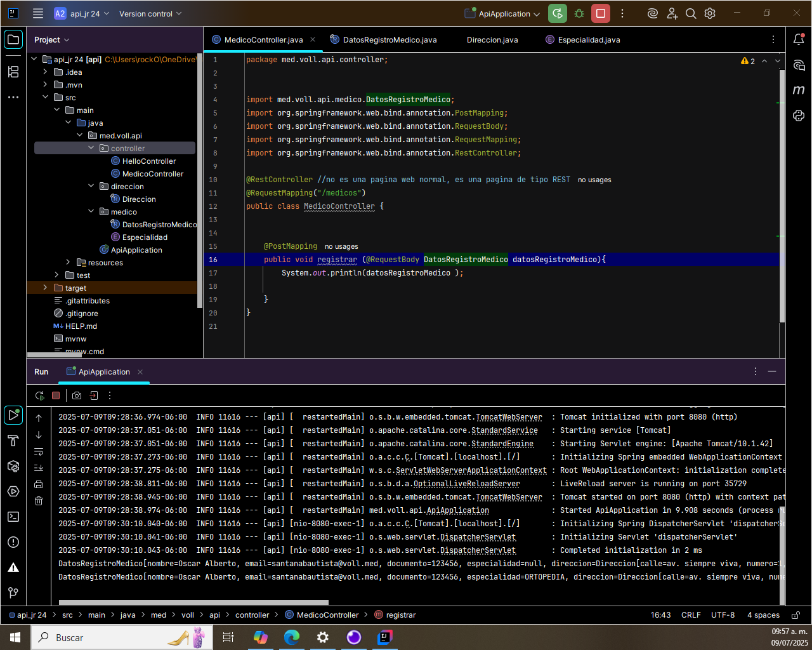Open the Build hammer tool window

pyautogui.click(x=13, y=441)
